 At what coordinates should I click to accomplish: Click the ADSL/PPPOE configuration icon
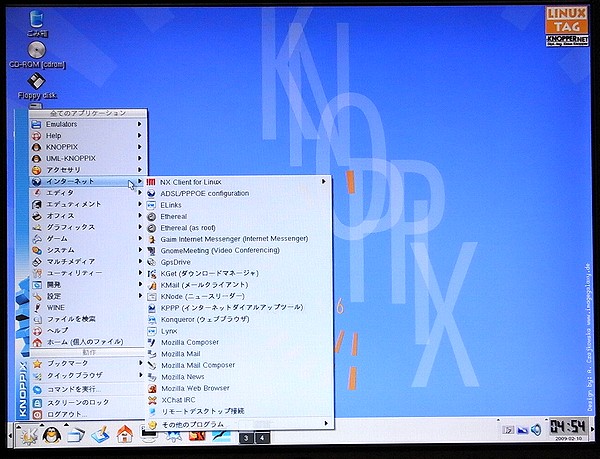click(152, 194)
